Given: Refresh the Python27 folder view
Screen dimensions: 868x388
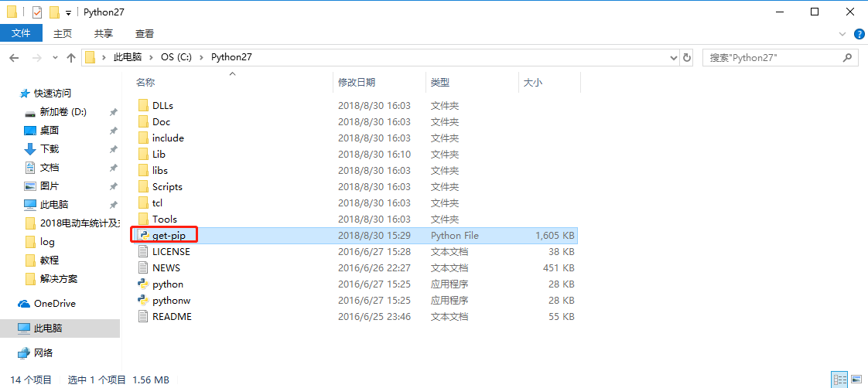Looking at the screenshot, I should (687, 57).
